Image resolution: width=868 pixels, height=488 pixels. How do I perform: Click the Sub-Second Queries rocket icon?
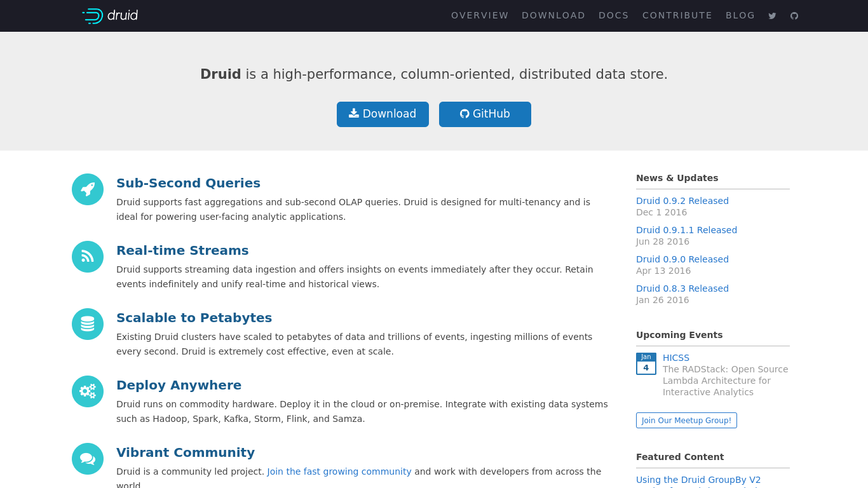click(87, 189)
